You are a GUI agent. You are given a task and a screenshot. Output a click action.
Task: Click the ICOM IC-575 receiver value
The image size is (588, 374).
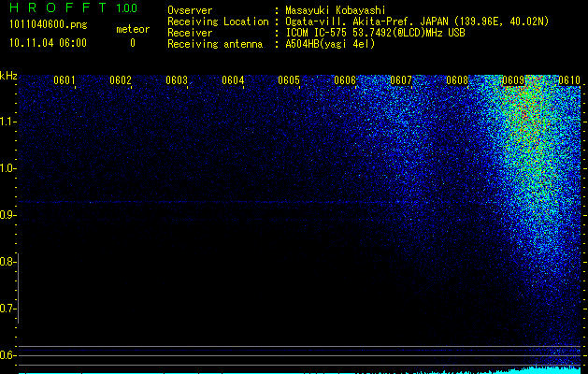(375, 33)
